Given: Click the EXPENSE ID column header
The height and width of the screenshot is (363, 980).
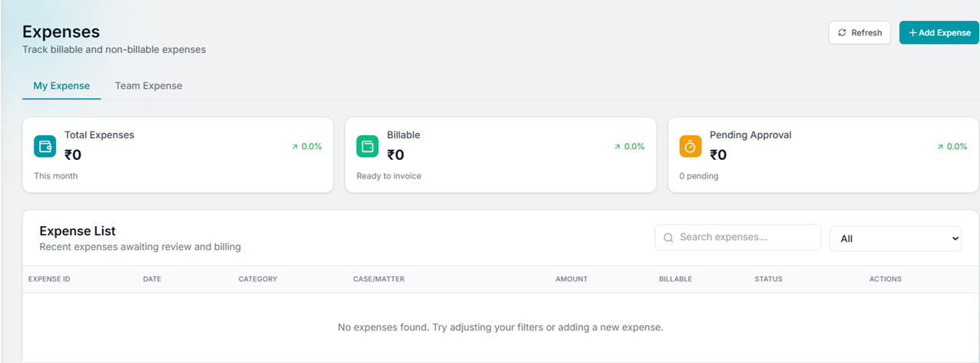Looking at the screenshot, I should 49,279.
